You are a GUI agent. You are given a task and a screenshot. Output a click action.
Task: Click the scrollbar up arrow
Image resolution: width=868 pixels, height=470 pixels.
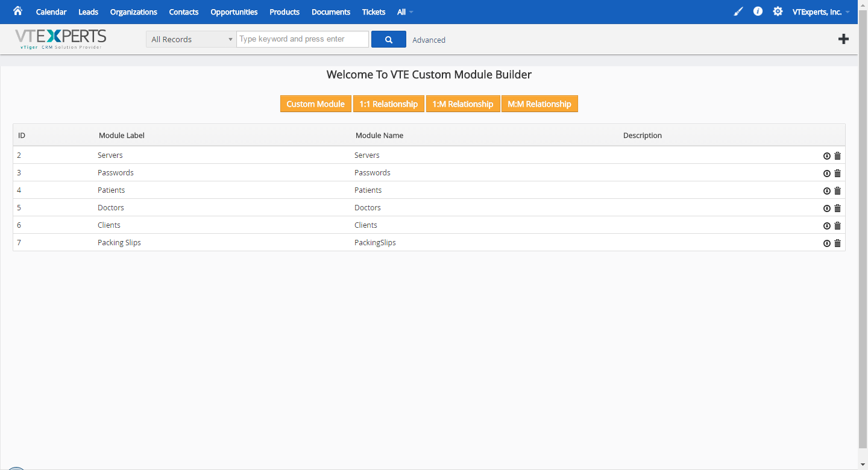pyautogui.click(x=863, y=4)
